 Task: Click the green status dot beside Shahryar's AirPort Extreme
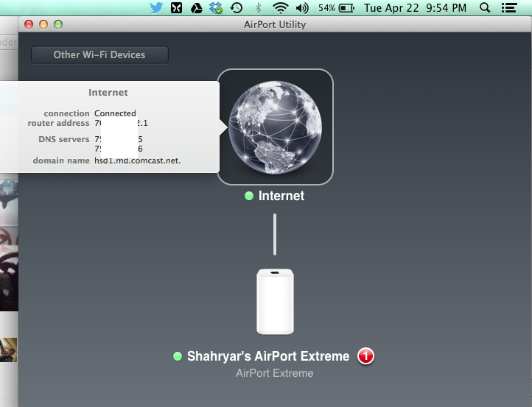(178, 356)
